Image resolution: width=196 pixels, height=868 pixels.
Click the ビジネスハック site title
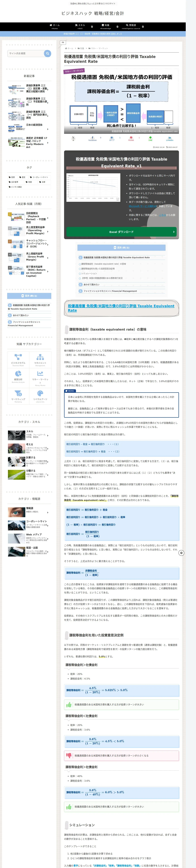coord(93,13)
